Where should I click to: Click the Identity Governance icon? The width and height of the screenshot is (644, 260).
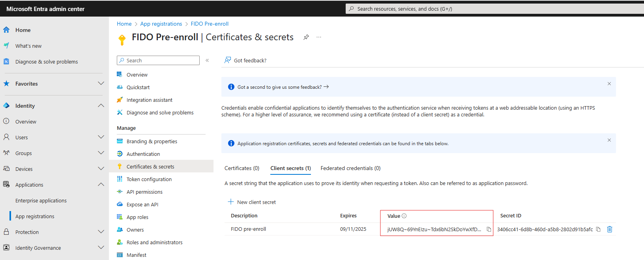[x=6, y=247]
